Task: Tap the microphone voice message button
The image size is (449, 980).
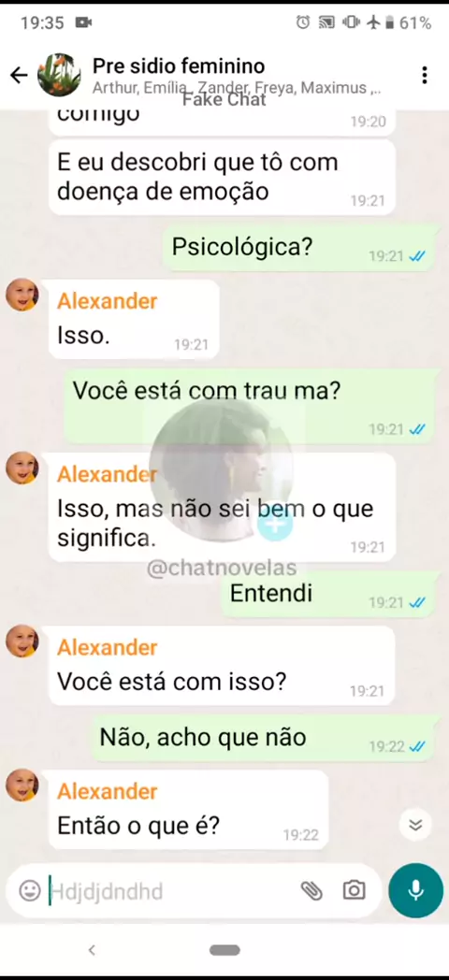Action: point(416,890)
